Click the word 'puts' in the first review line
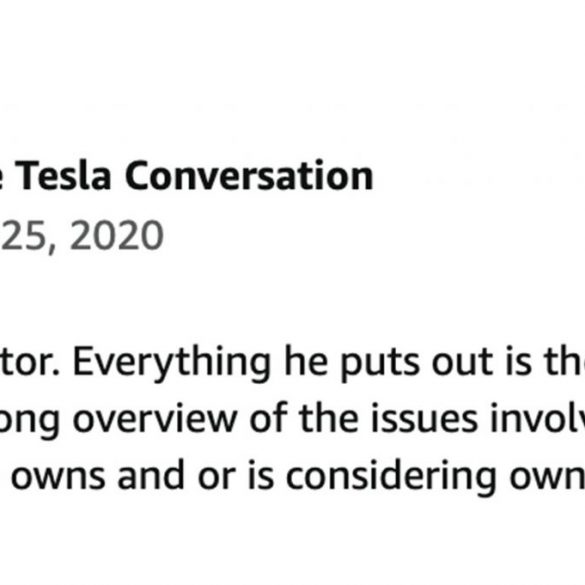This screenshot has width=585, height=585. coord(380,365)
